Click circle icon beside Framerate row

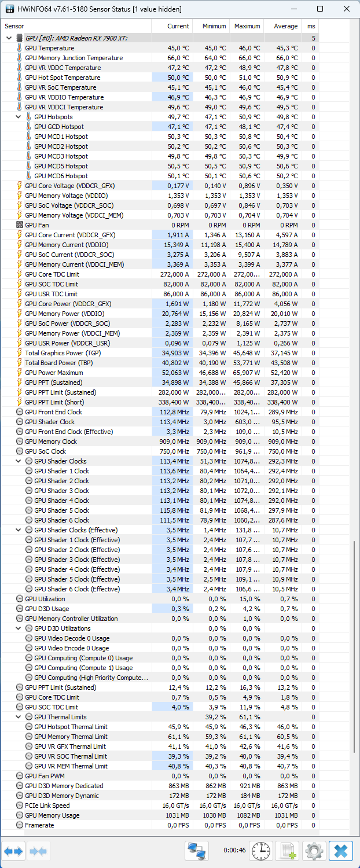click(19, 825)
